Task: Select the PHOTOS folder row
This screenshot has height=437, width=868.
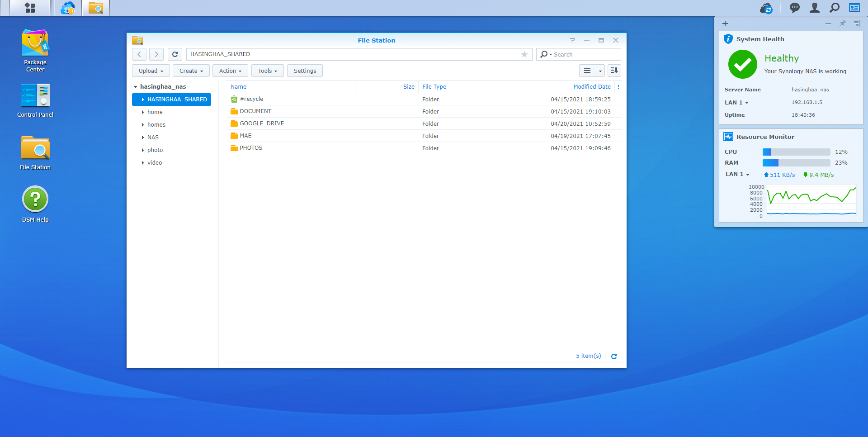Action: click(424, 148)
